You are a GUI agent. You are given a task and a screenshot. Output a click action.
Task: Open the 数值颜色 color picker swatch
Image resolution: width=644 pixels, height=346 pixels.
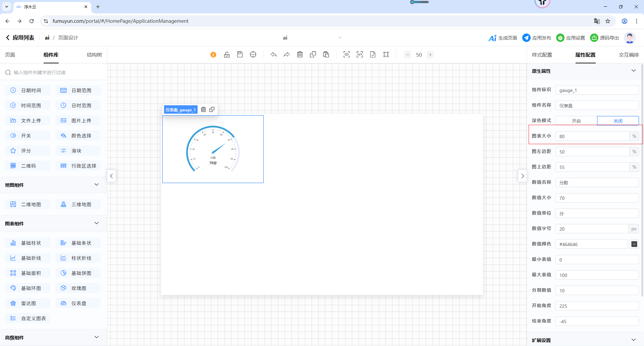[x=634, y=244]
